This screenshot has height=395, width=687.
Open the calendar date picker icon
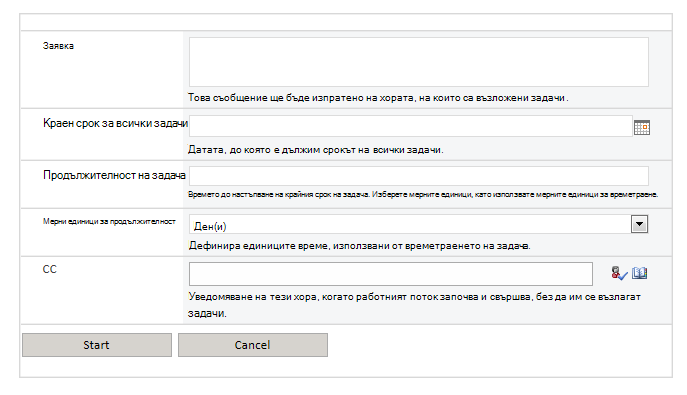641,127
